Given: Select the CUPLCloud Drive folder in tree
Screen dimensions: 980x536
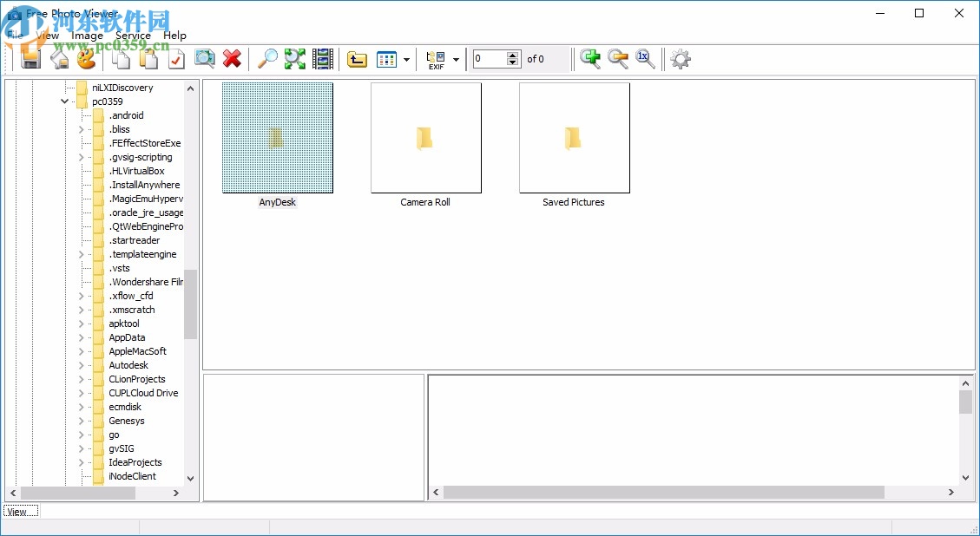Looking at the screenshot, I should [143, 393].
